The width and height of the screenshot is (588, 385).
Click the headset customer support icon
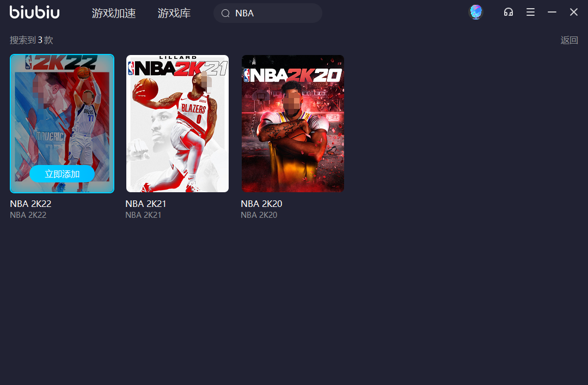509,12
